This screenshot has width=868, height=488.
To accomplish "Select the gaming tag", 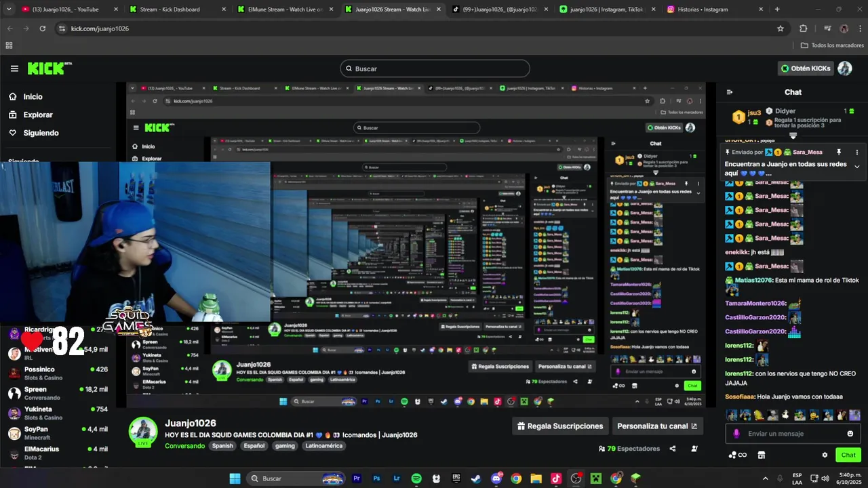I will (x=285, y=446).
